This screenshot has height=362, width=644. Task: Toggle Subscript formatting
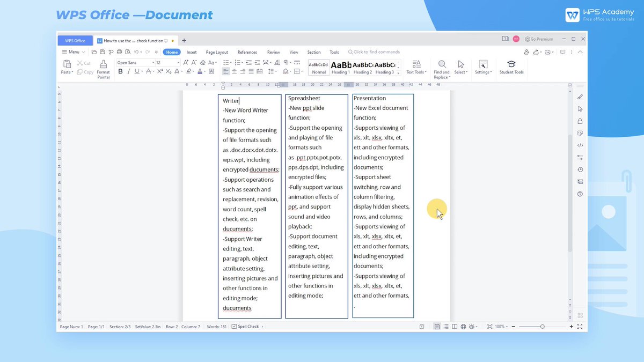[168, 71]
